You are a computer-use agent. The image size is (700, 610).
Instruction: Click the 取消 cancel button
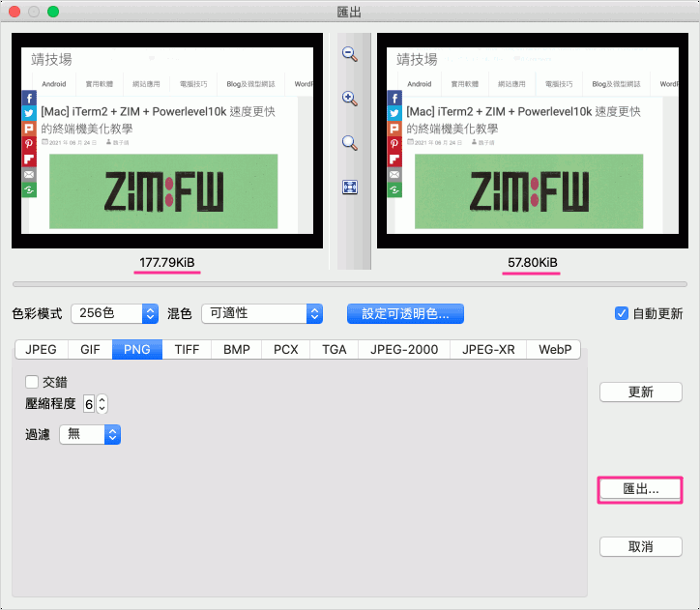tap(641, 546)
